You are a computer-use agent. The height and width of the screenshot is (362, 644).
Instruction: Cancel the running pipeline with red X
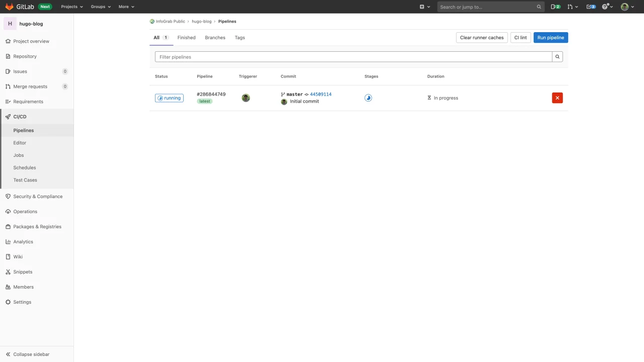pos(557,98)
